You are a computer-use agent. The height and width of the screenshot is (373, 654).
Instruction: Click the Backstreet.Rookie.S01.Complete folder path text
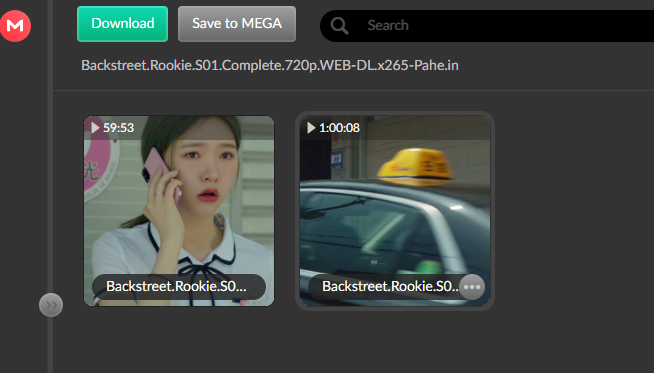270,66
